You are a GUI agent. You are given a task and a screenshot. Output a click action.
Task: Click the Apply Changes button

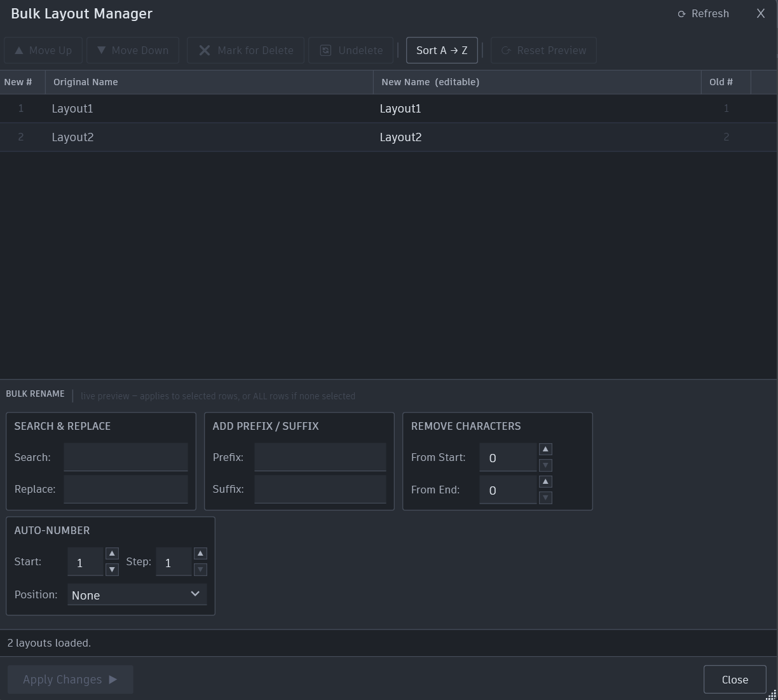pyautogui.click(x=71, y=680)
